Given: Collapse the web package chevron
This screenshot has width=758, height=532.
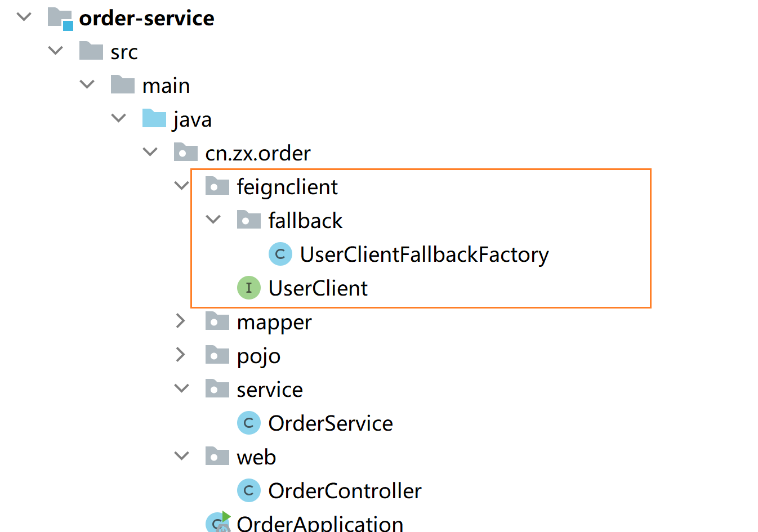Looking at the screenshot, I should 181,456.
